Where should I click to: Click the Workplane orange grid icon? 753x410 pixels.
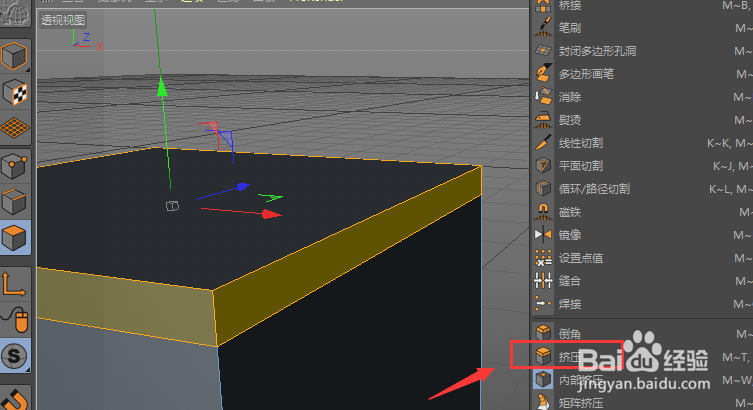tap(14, 128)
